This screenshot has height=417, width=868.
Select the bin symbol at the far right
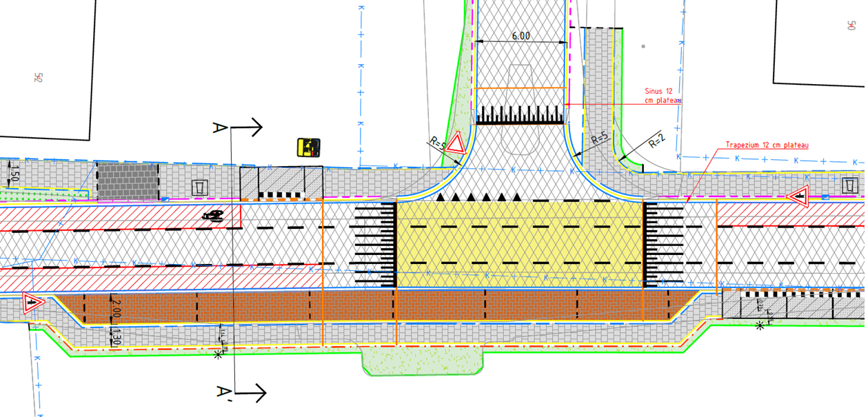tap(849, 185)
